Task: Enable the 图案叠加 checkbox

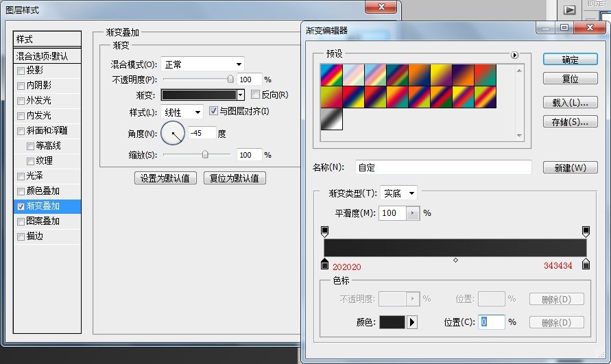Action: tap(21, 221)
